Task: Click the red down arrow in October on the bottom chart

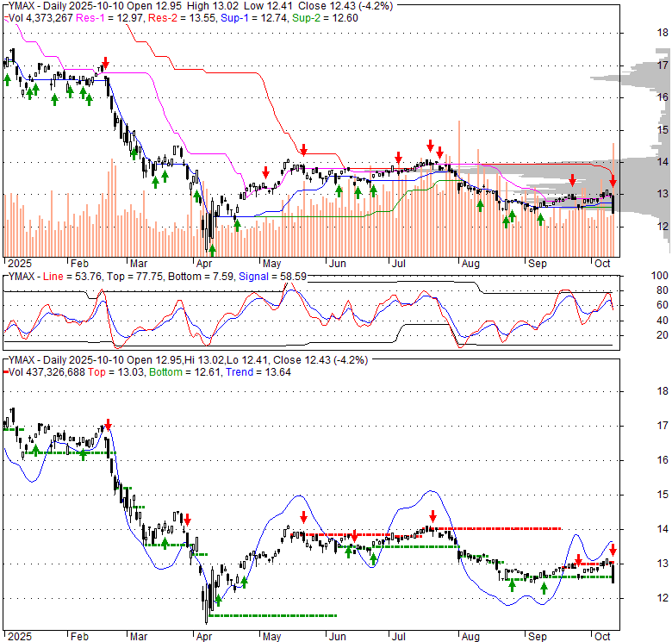Action: pos(613,550)
